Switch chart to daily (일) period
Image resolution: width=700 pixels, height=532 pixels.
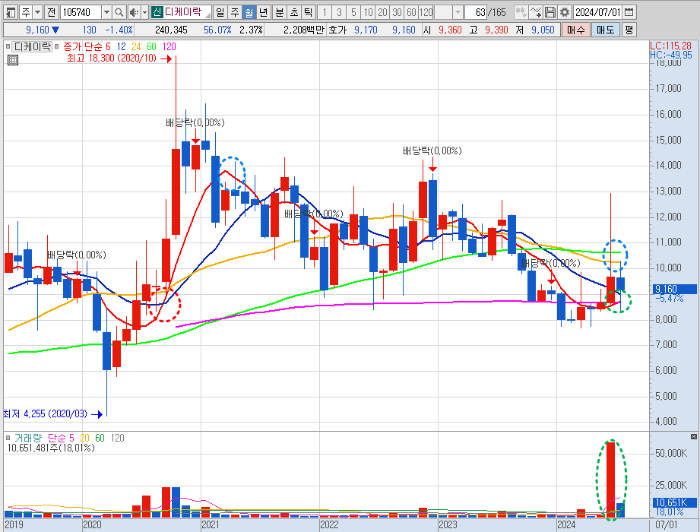pos(220,12)
